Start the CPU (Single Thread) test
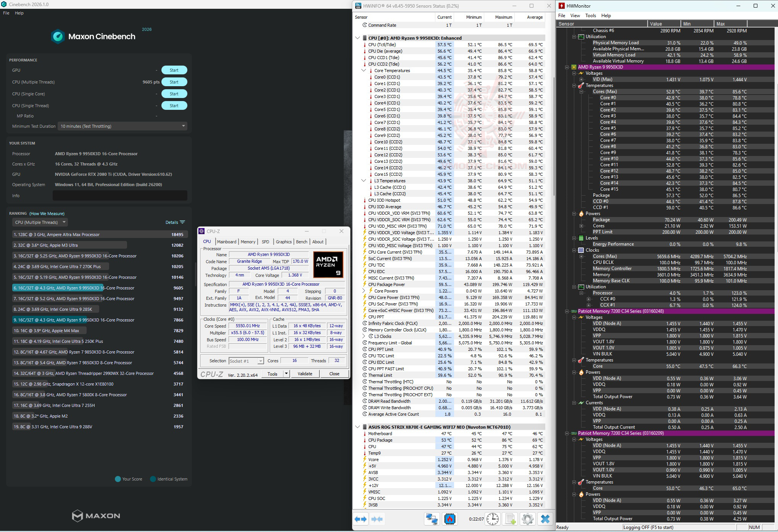 click(174, 106)
